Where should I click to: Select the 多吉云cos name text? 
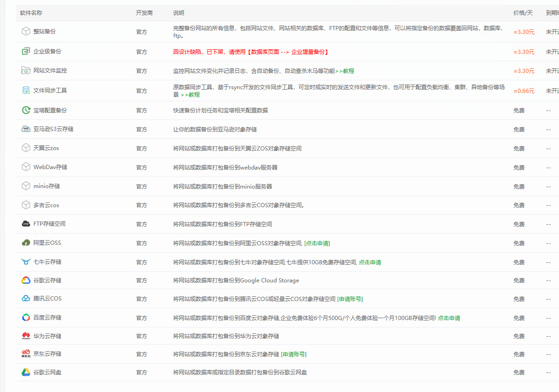[46, 205]
